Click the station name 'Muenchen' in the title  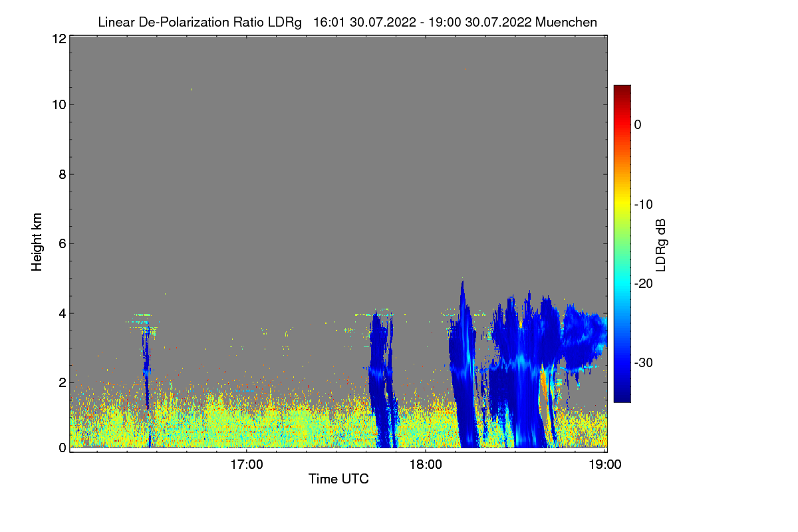[x=566, y=22]
